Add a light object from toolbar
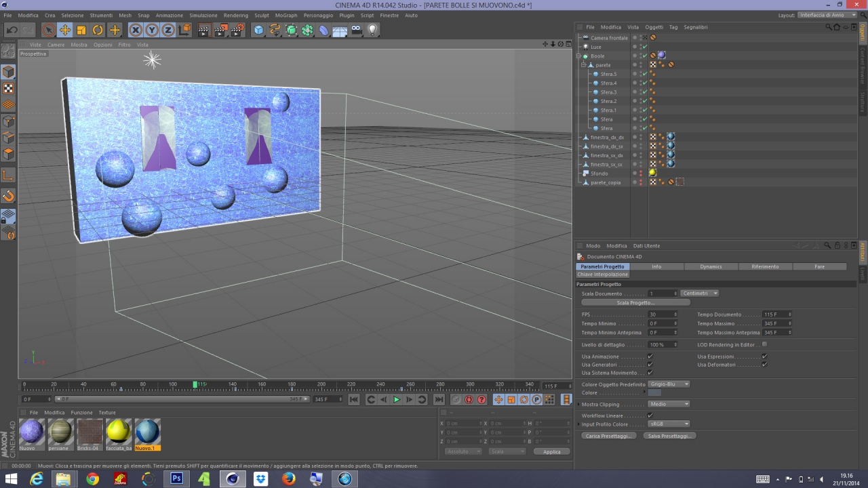868x488 pixels. (x=372, y=30)
